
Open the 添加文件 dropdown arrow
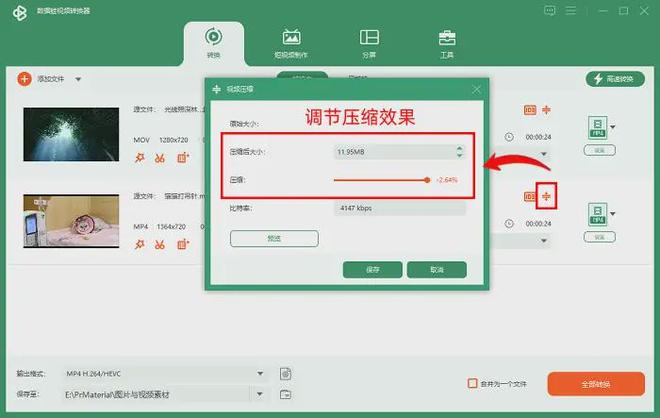(78, 78)
